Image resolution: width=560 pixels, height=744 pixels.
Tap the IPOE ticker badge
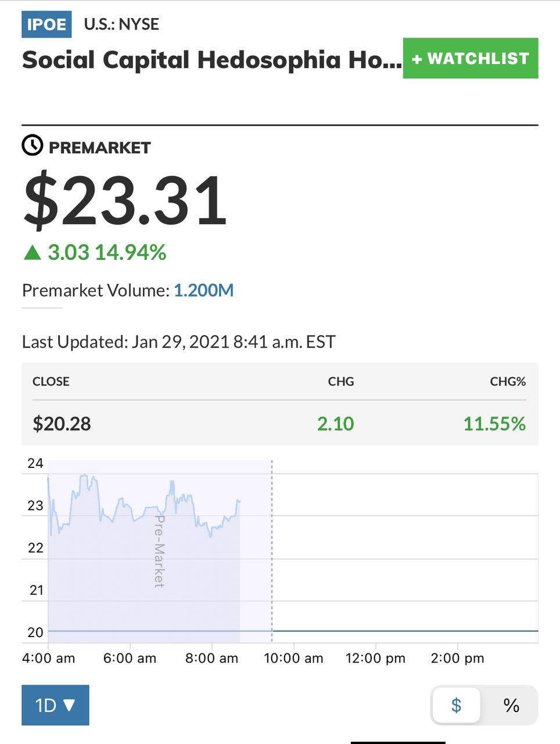(x=46, y=24)
